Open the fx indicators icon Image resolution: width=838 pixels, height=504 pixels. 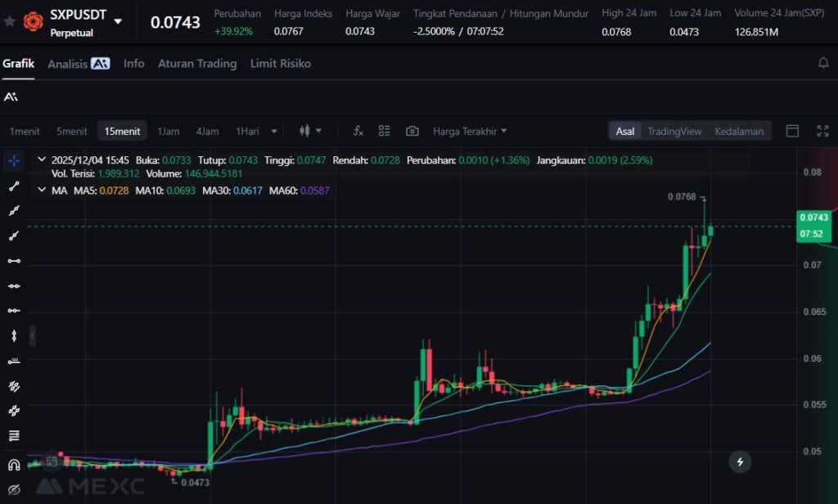point(358,131)
